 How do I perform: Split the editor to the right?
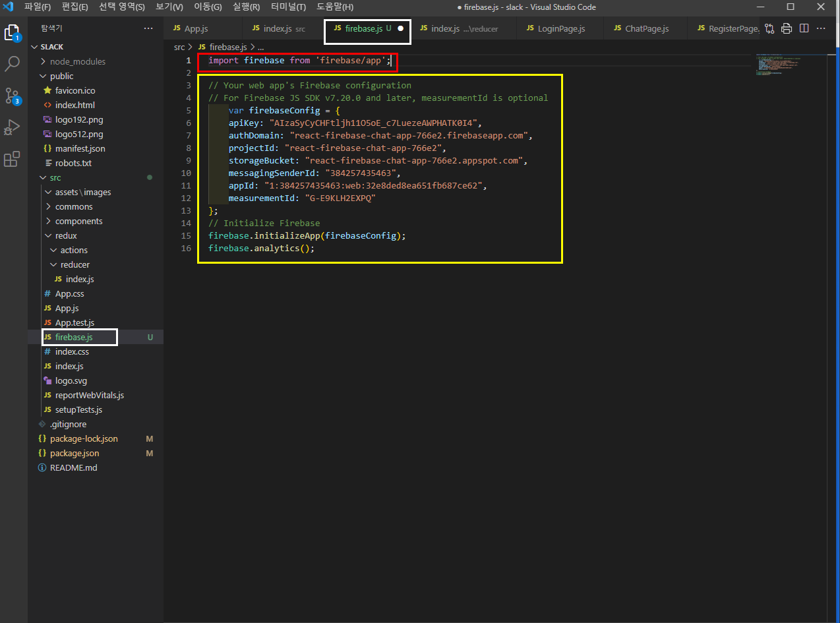(x=804, y=28)
